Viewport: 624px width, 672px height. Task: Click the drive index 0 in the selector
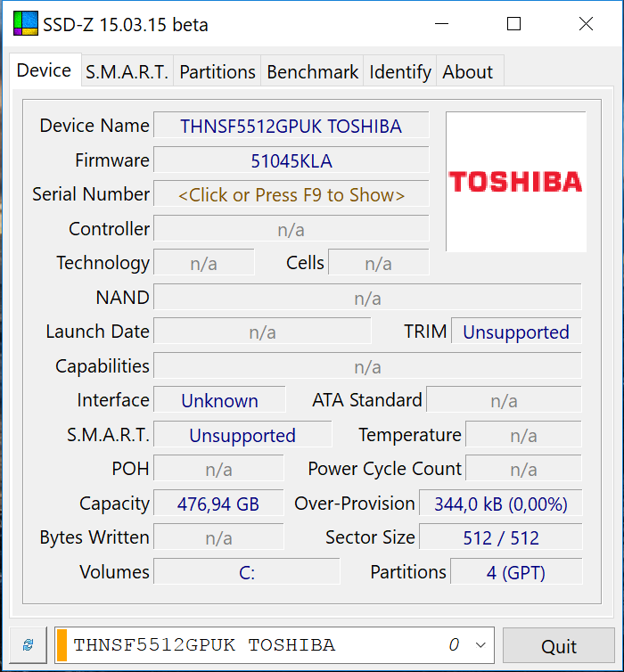point(454,644)
